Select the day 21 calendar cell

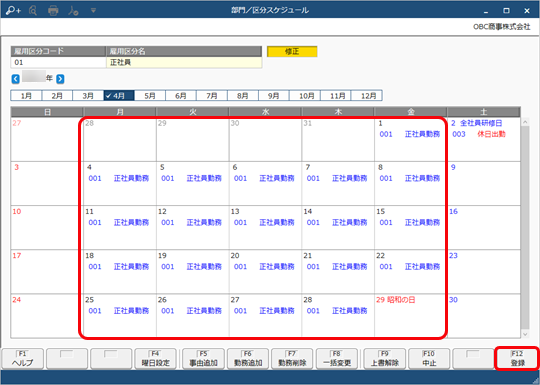coord(338,272)
